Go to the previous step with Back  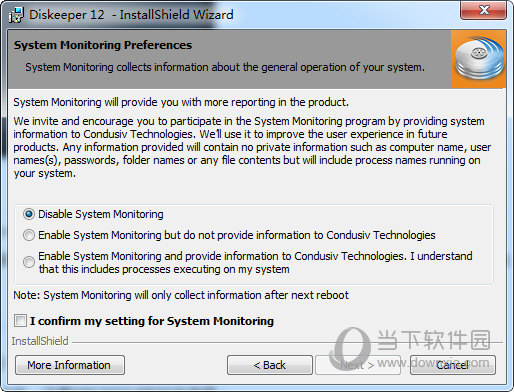pyautogui.click(x=270, y=365)
